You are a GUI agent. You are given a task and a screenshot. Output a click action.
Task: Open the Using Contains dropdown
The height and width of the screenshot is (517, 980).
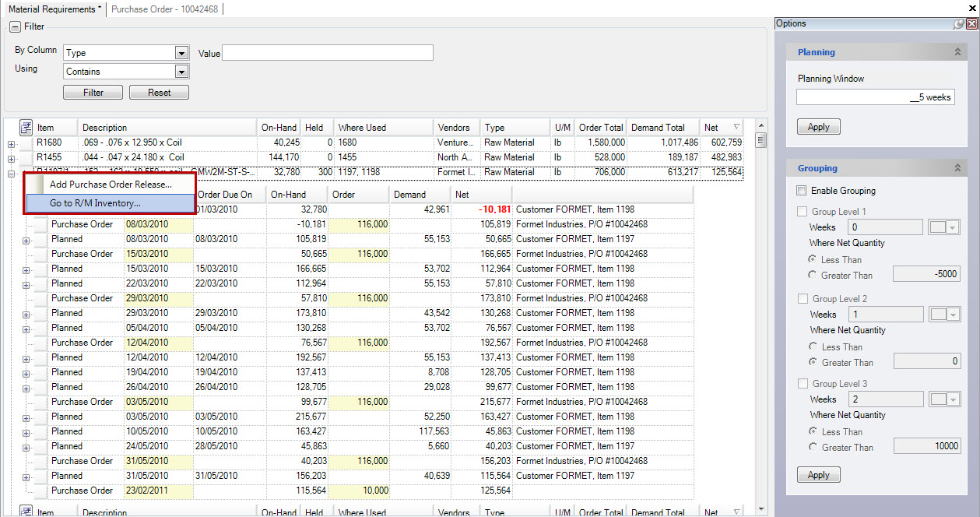(181, 72)
